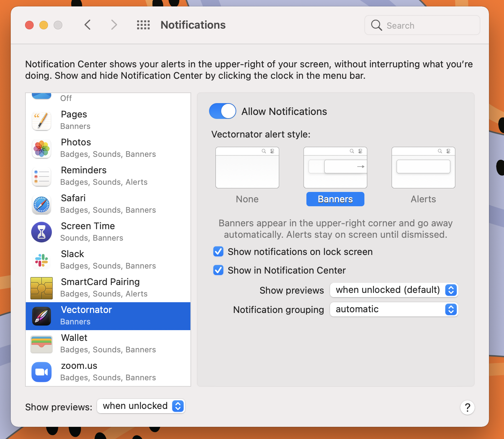Go back with the left chevron
504x439 pixels.
coord(88,25)
